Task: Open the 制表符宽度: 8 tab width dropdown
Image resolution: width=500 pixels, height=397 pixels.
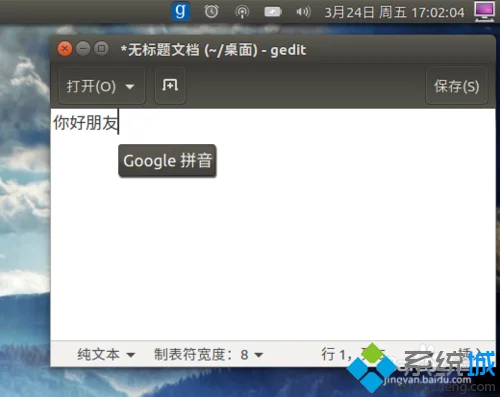Action: (208, 354)
